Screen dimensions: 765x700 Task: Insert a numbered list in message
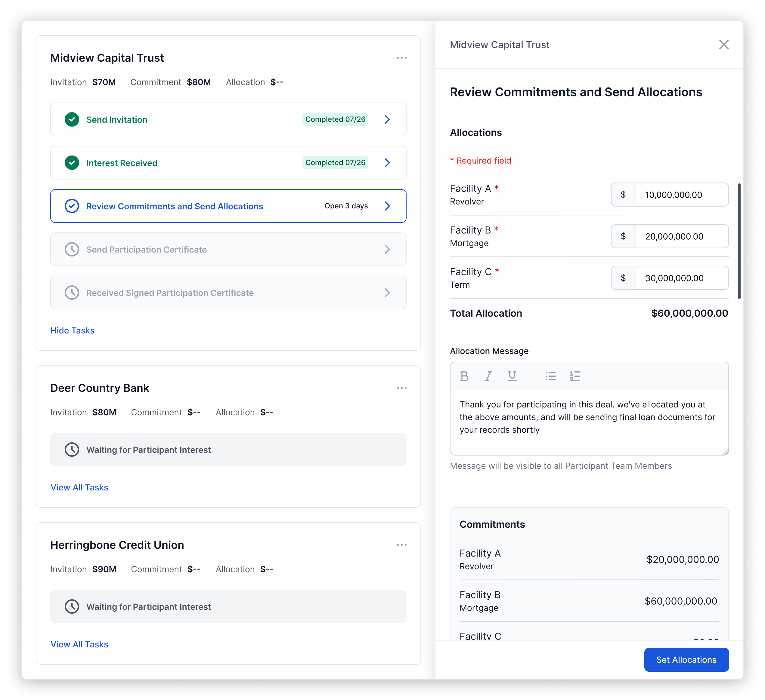tap(575, 376)
